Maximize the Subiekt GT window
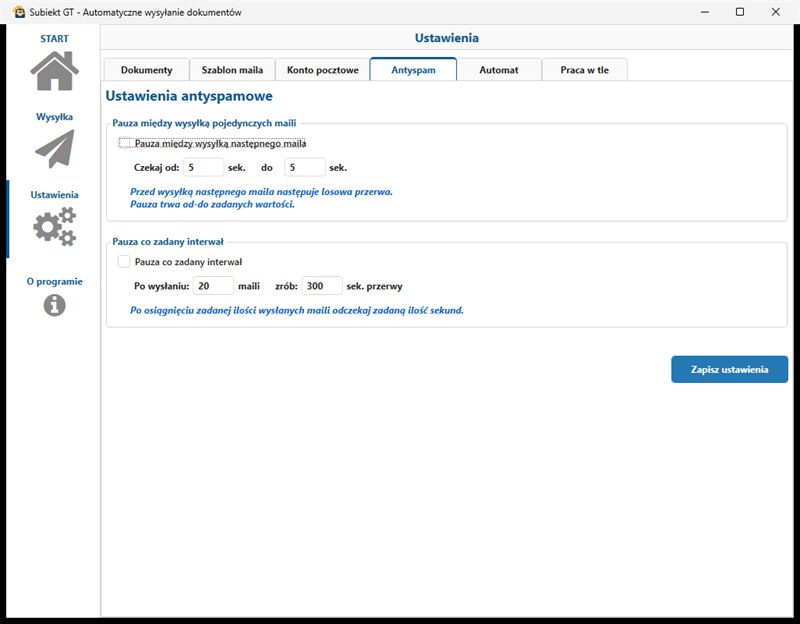 (740, 12)
